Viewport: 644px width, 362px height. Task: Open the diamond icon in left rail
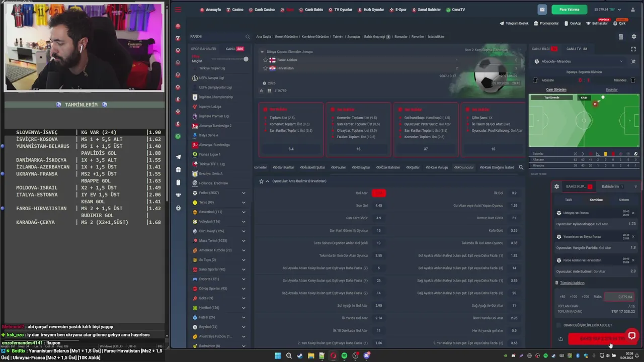coord(178,195)
